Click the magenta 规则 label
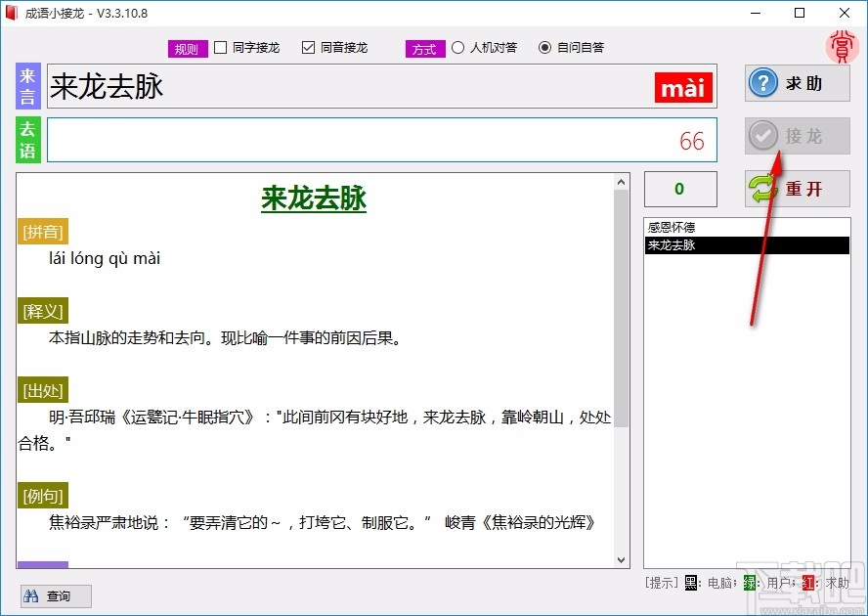This screenshot has width=868, height=616. click(187, 47)
